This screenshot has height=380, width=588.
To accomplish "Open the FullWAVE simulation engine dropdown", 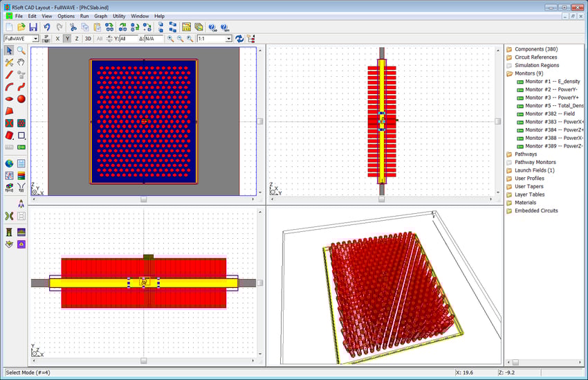I will (21, 39).
